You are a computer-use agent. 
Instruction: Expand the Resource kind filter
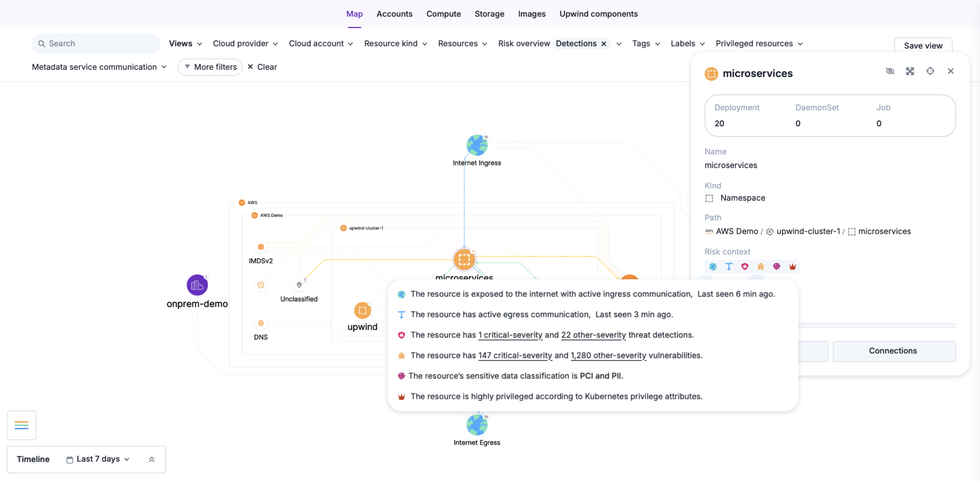[x=395, y=44]
